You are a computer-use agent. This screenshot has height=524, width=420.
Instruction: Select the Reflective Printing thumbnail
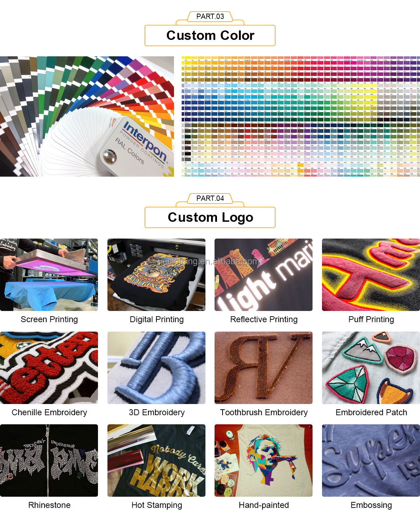tap(264, 275)
